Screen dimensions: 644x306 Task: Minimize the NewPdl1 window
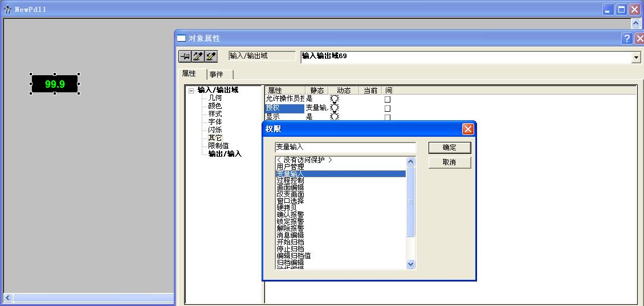point(608,10)
